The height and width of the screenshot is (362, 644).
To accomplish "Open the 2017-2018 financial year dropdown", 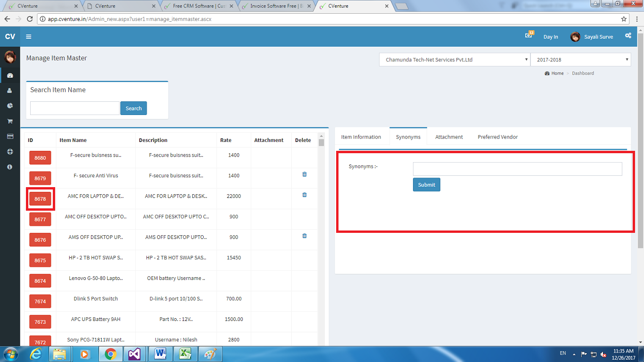I will point(581,60).
